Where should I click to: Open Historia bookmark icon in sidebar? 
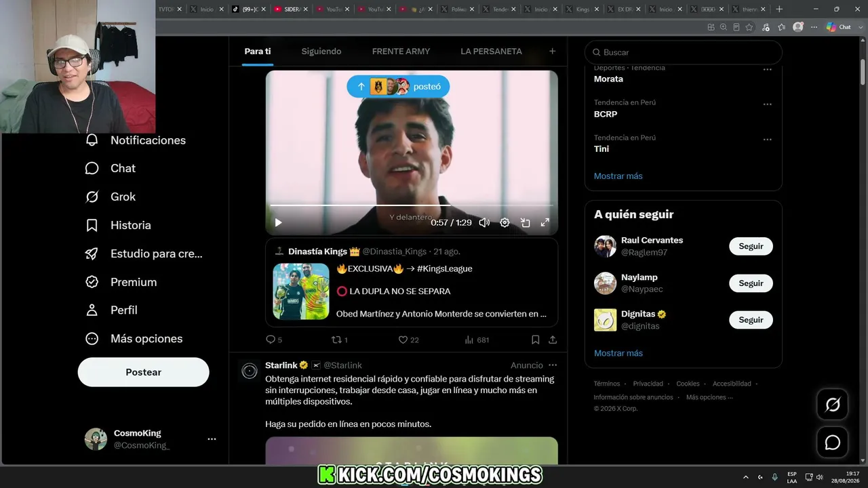click(92, 225)
